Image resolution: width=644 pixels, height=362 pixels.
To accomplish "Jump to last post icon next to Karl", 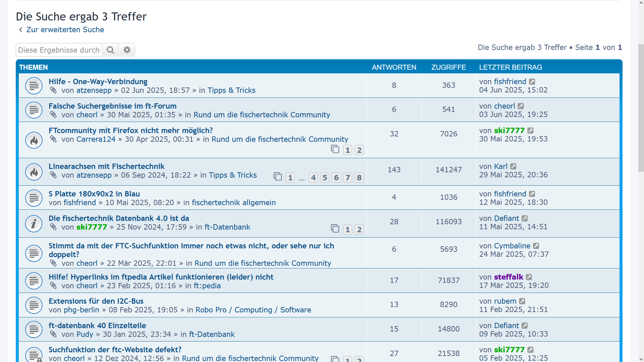I will coord(513,166).
